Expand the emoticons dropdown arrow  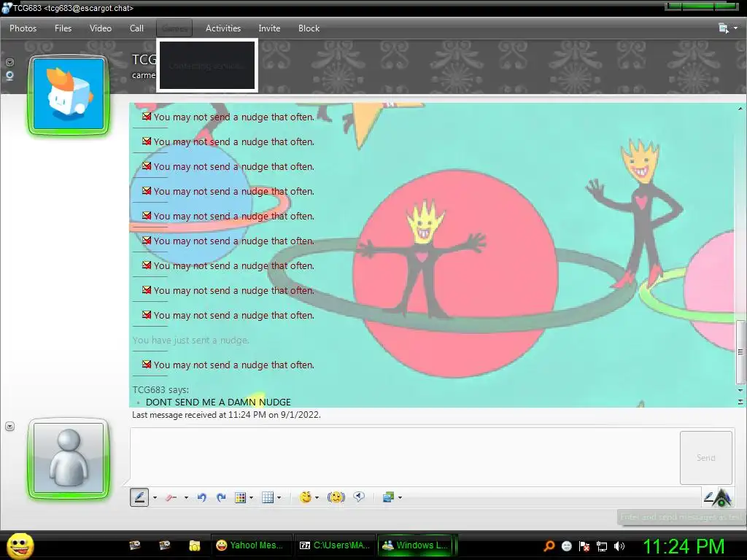[317, 498]
